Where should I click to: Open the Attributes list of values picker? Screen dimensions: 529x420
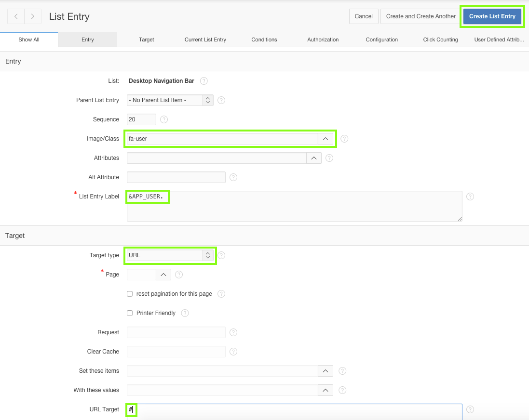(314, 158)
